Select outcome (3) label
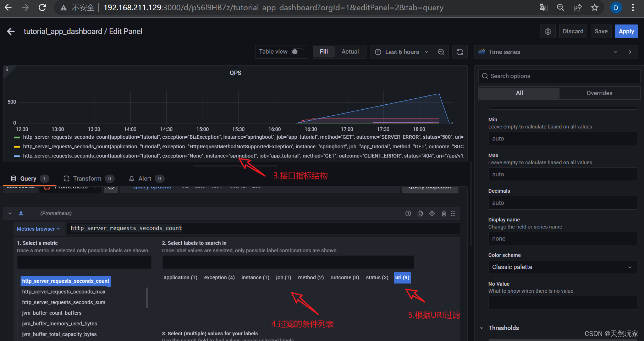 click(345, 278)
